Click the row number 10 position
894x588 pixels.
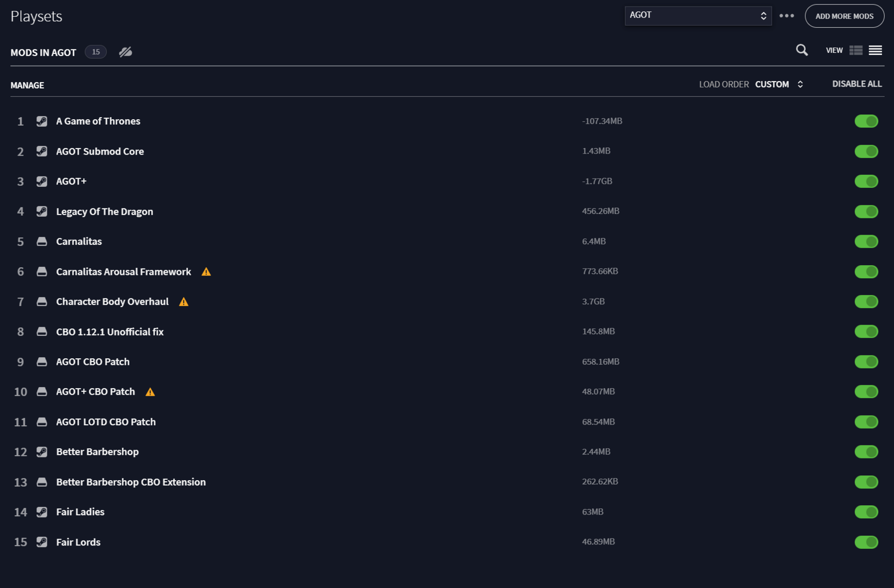click(21, 392)
